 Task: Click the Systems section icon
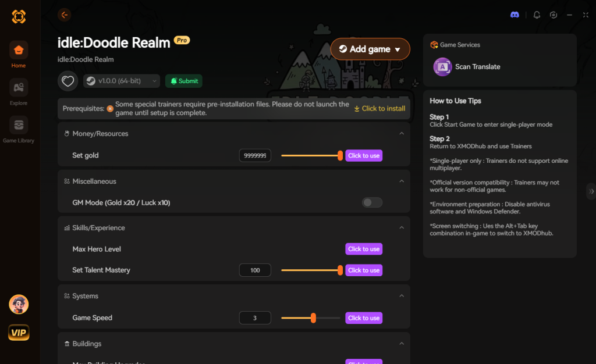point(67,296)
